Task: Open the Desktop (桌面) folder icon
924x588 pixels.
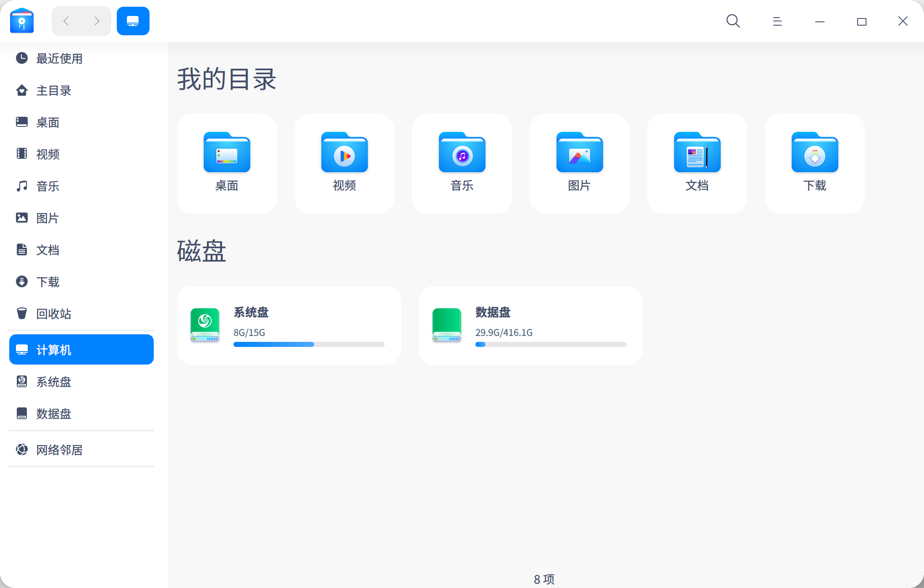Action: [x=227, y=153]
